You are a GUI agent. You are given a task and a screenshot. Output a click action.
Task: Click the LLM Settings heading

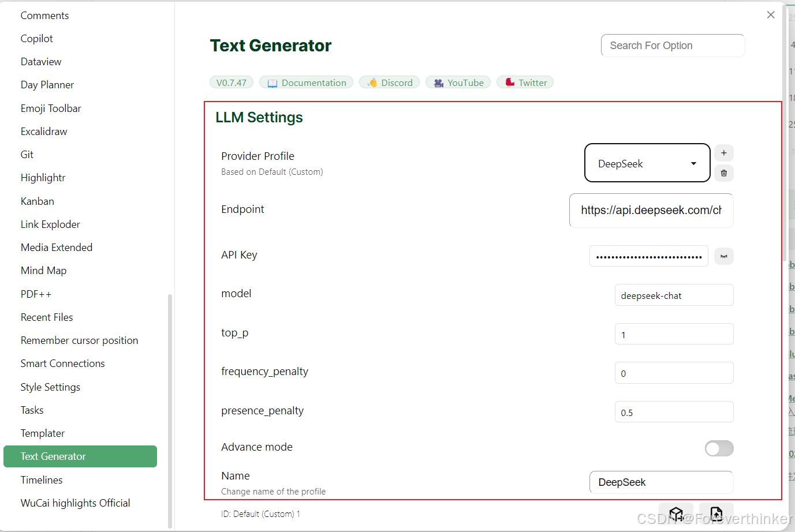[259, 117]
